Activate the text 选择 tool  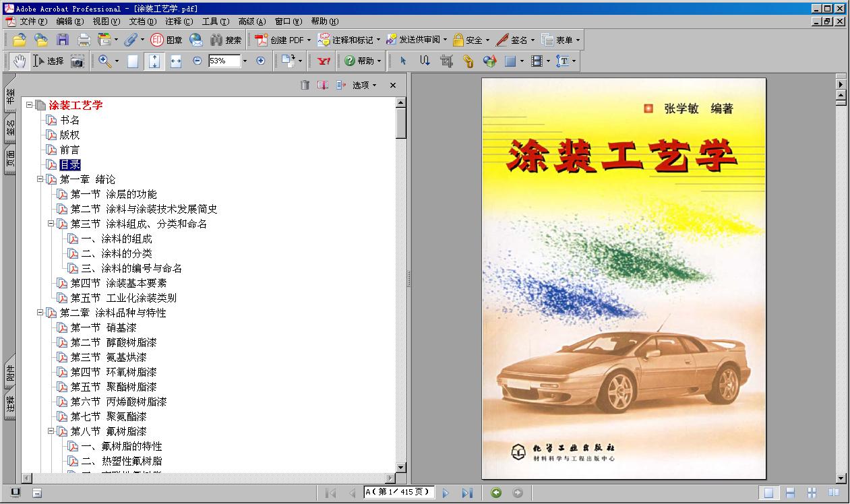click(x=49, y=61)
